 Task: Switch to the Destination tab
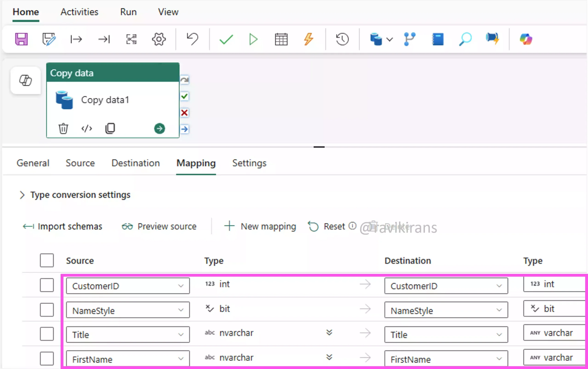[136, 163]
